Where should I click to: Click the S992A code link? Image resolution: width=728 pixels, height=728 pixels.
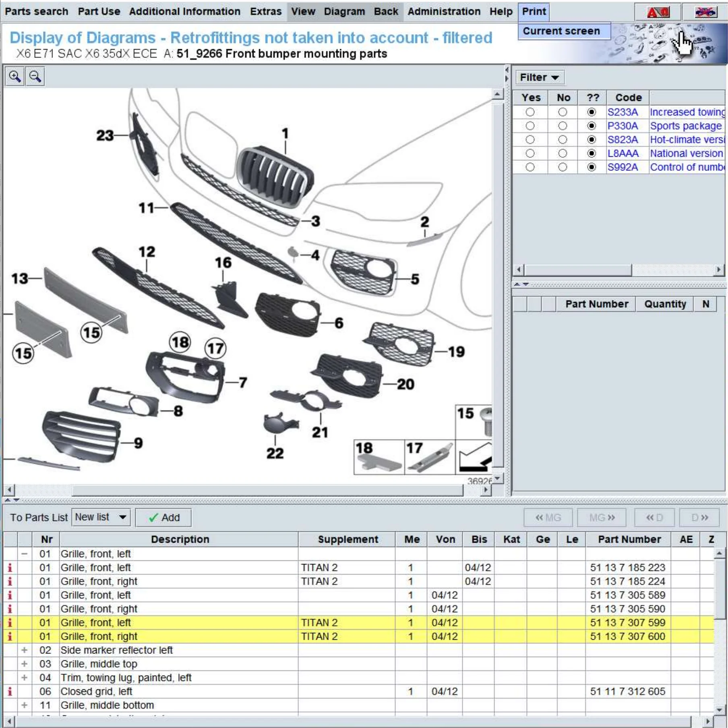pyautogui.click(x=623, y=167)
